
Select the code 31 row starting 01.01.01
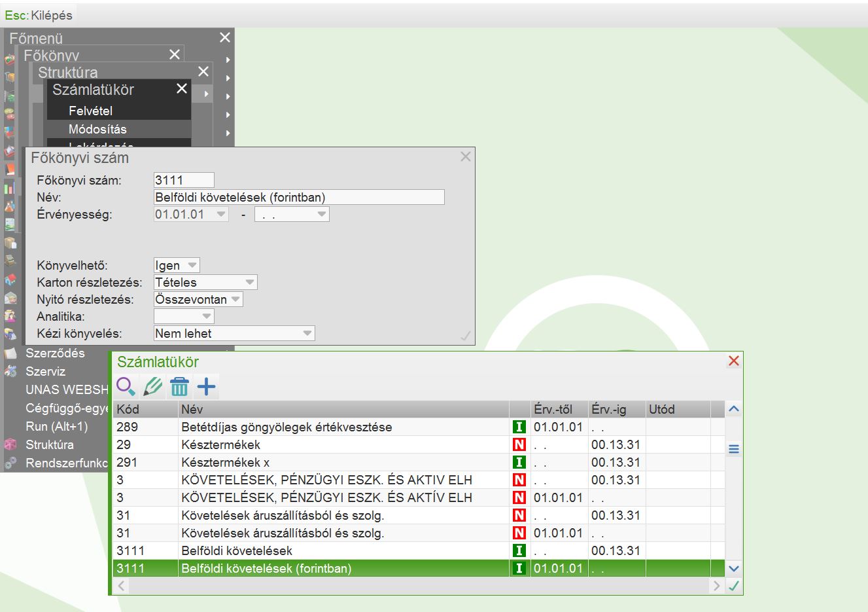[x=419, y=533]
